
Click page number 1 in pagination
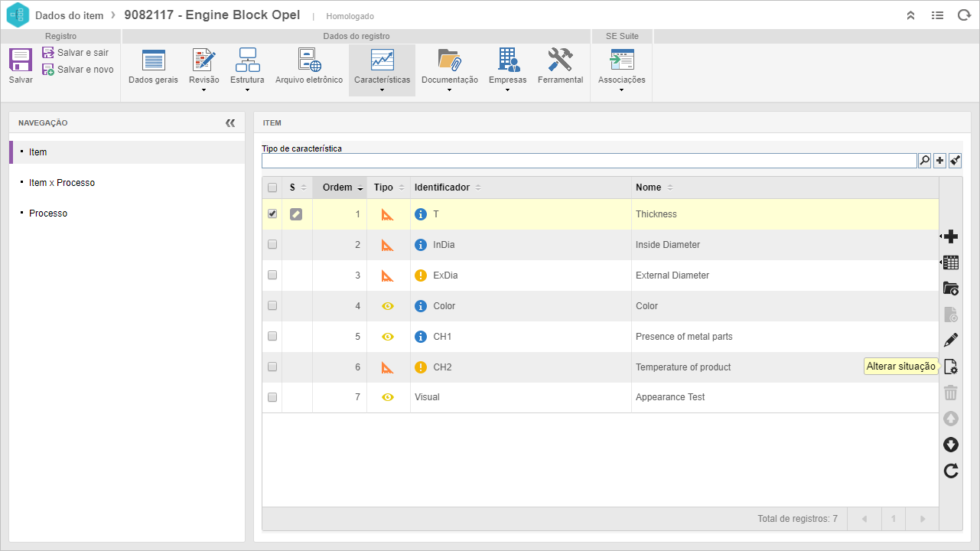(894, 519)
